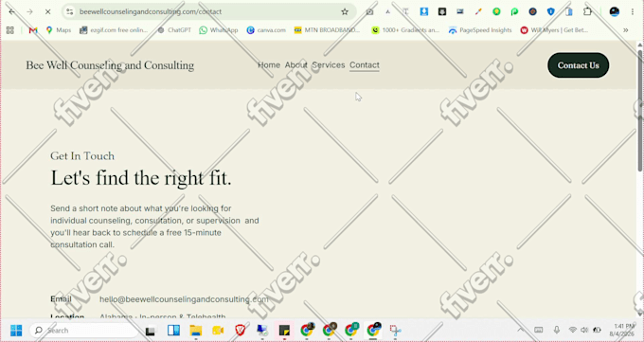
Task: Open the blue download-arrow extension
Action: [424, 12]
